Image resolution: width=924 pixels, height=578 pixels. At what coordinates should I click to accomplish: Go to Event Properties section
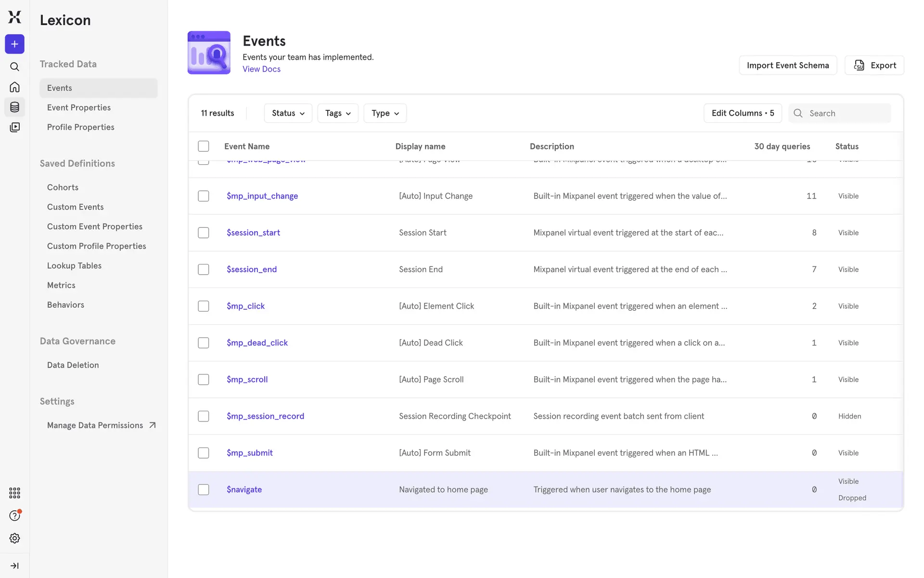(79, 107)
